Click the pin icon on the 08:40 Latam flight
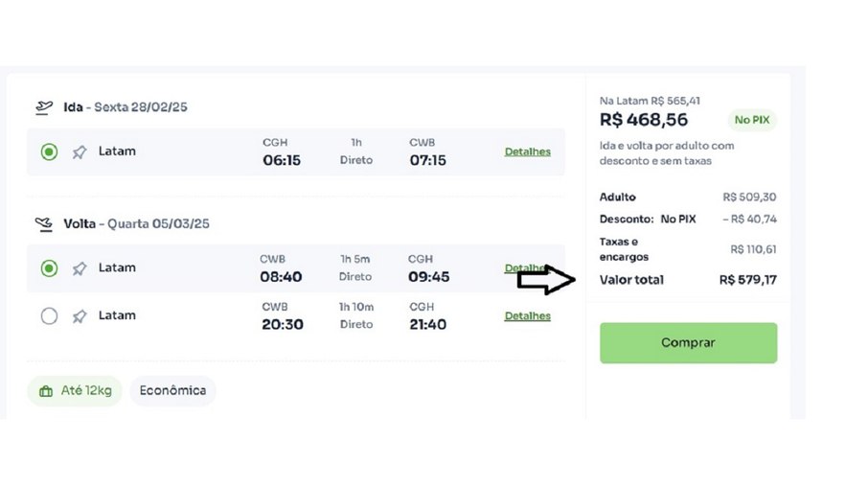This screenshot has height=488, width=868. [80, 268]
